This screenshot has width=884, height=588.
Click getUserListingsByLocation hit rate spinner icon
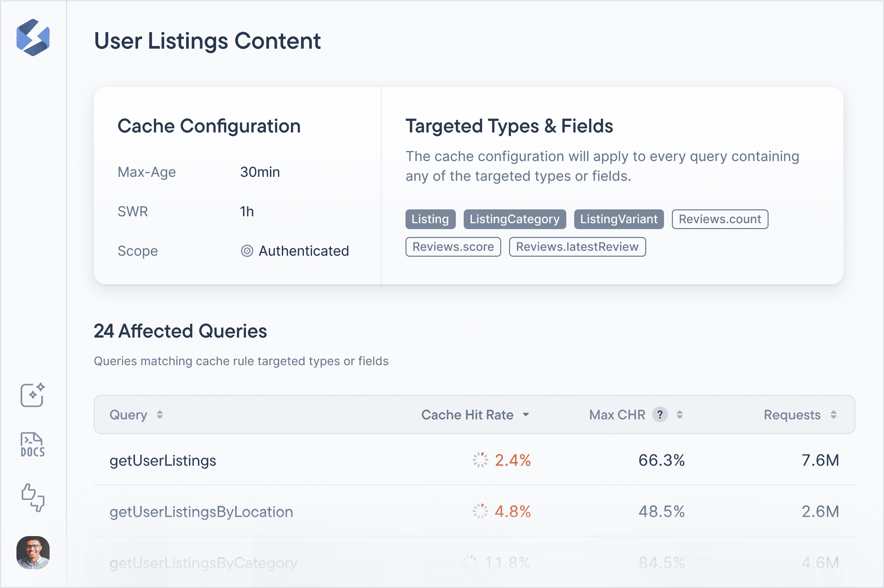pyautogui.click(x=480, y=511)
